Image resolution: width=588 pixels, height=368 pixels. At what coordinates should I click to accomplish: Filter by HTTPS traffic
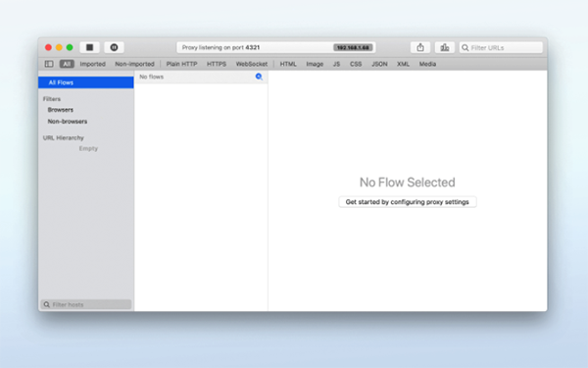click(217, 64)
